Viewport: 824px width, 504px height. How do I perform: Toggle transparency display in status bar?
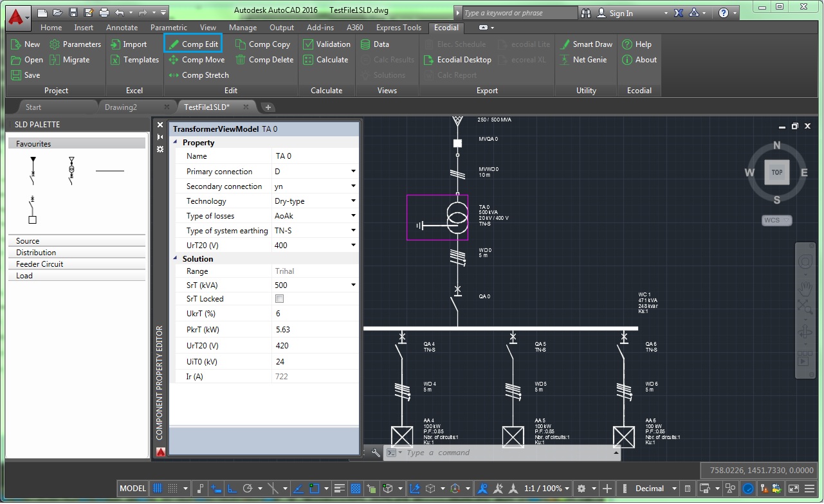pos(356,489)
